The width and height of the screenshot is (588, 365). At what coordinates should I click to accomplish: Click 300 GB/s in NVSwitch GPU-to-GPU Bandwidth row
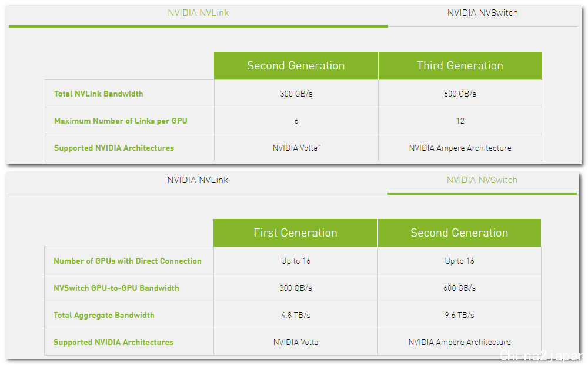click(296, 288)
